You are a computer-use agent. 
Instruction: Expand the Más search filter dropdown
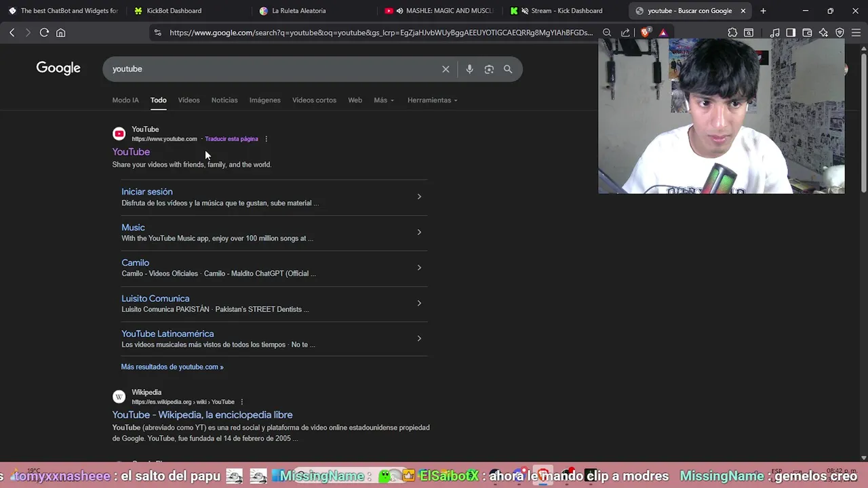pyautogui.click(x=384, y=100)
